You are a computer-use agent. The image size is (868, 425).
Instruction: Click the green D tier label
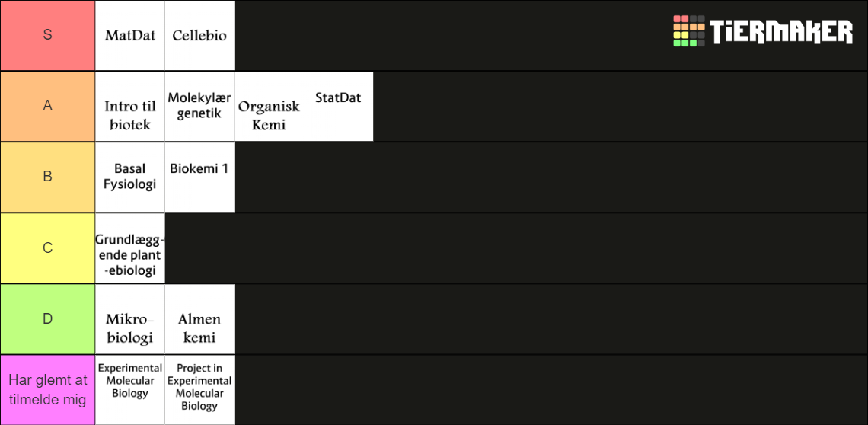(48, 319)
